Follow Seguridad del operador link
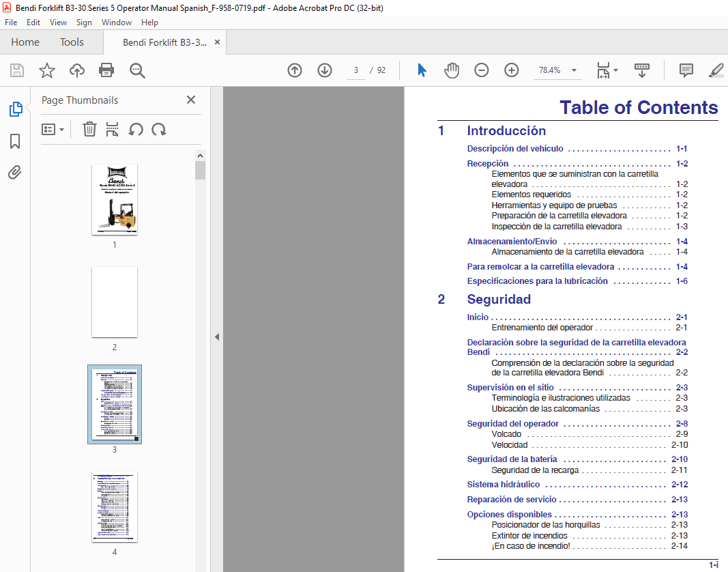The image size is (728, 572). (512, 424)
